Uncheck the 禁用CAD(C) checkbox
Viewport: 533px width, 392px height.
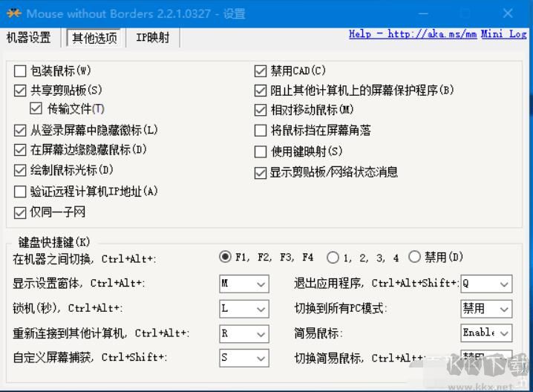[261, 71]
